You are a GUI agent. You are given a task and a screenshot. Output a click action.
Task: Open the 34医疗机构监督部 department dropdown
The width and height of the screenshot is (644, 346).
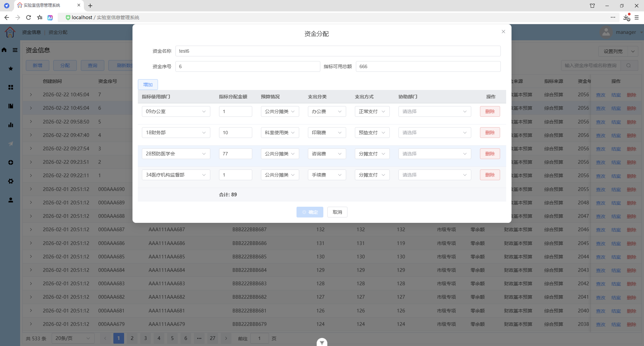(176, 175)
